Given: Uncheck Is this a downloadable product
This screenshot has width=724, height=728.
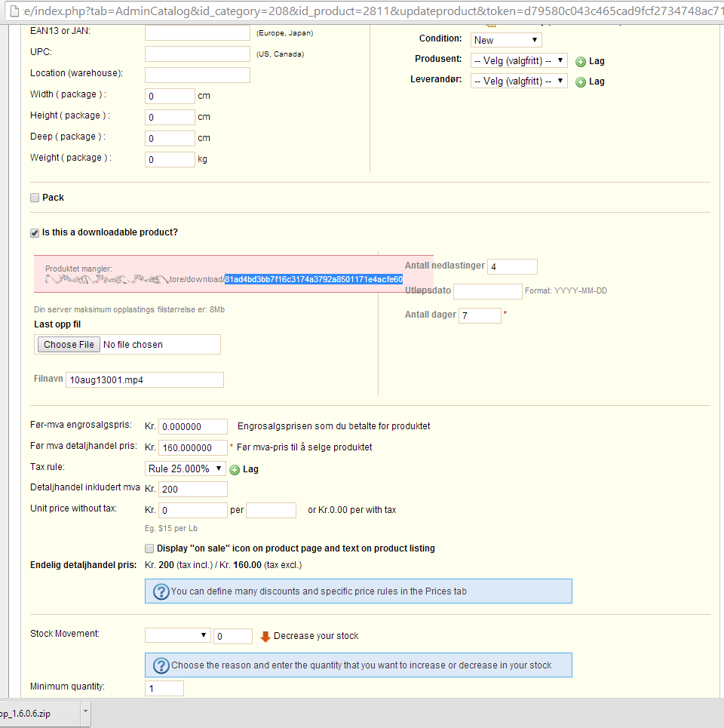Looking at the screenshot, I should [x=35, y=233].
